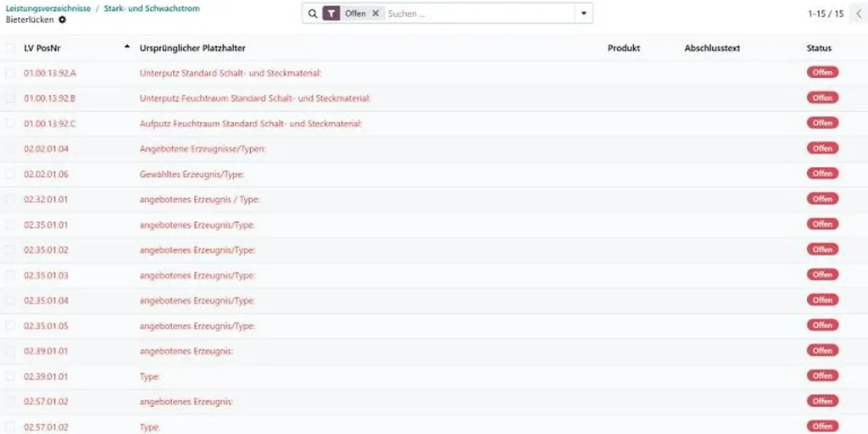The image size is (868, 434).
Task: Select 'Gewähltes Erzeugnis/Type:' placeholder
Action: click(x=192, y=175)
